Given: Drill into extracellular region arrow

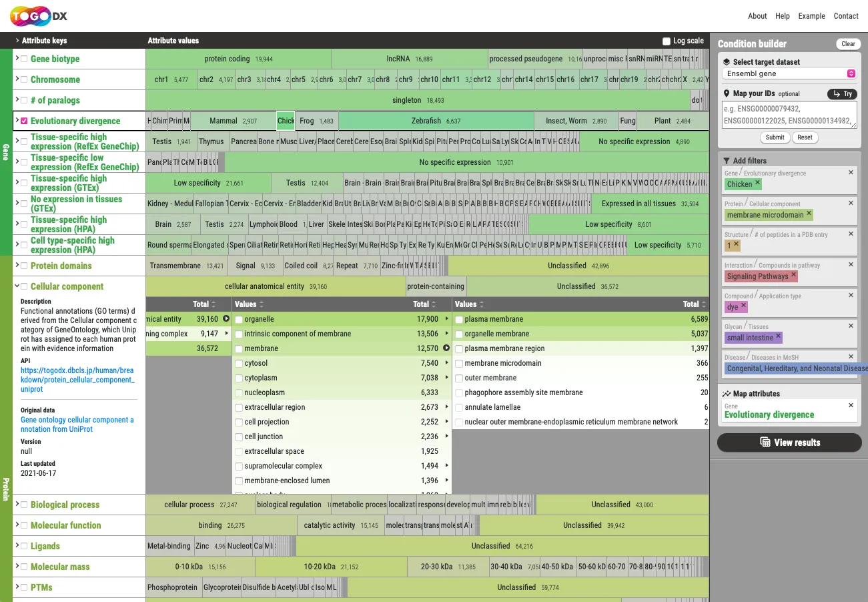Looking at the screenshot, I should 446,407.
